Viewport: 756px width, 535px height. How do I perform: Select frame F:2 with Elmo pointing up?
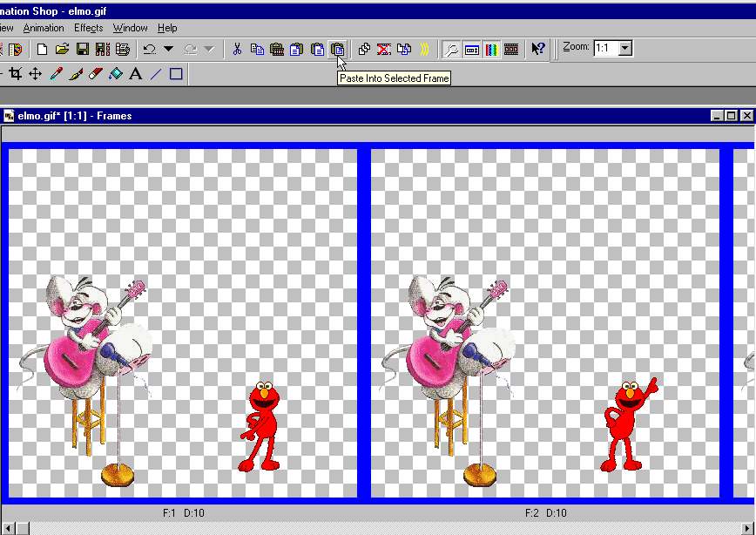click(545, 323)
